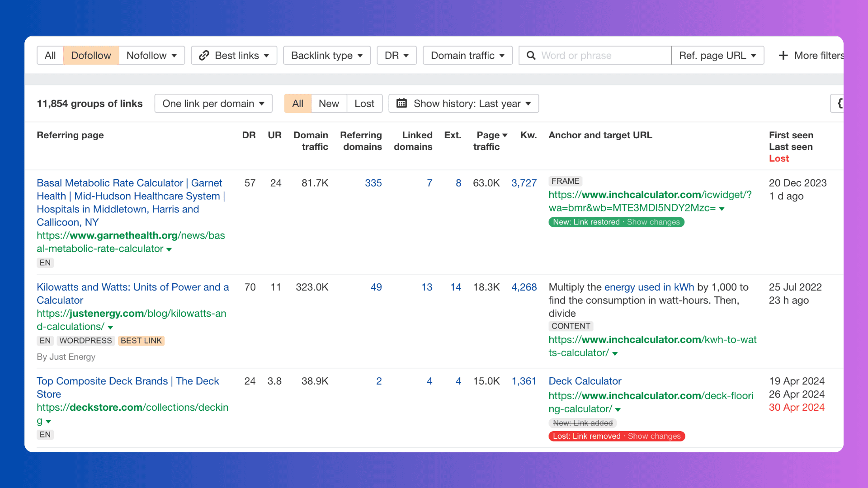Sort by Kw. column header
The height and width of the screenshot is (488, 868).
[528, 135]
